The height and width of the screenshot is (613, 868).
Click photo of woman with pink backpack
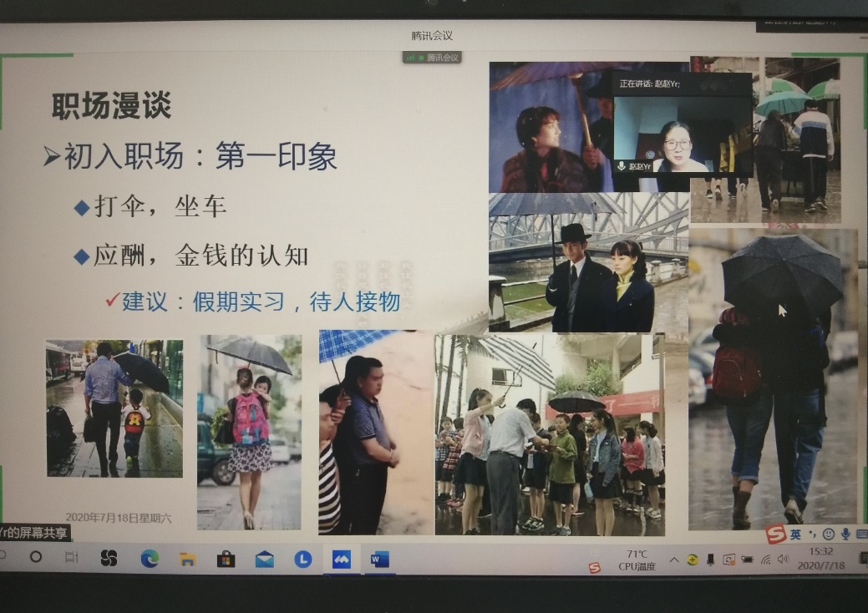pos(250,432)
